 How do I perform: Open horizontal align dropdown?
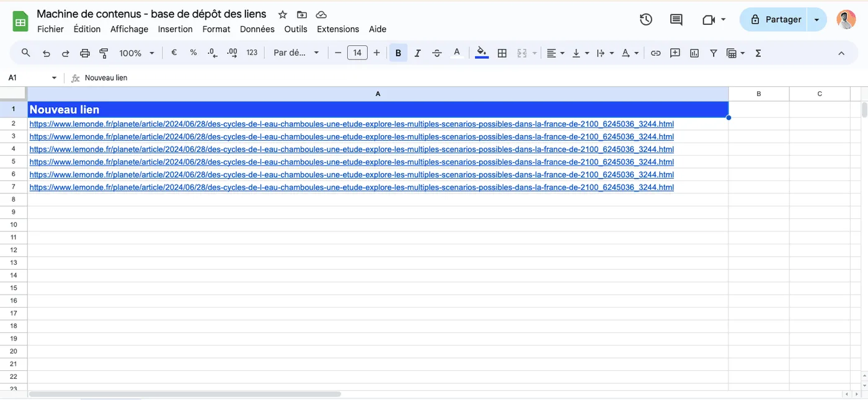point(556,53)
